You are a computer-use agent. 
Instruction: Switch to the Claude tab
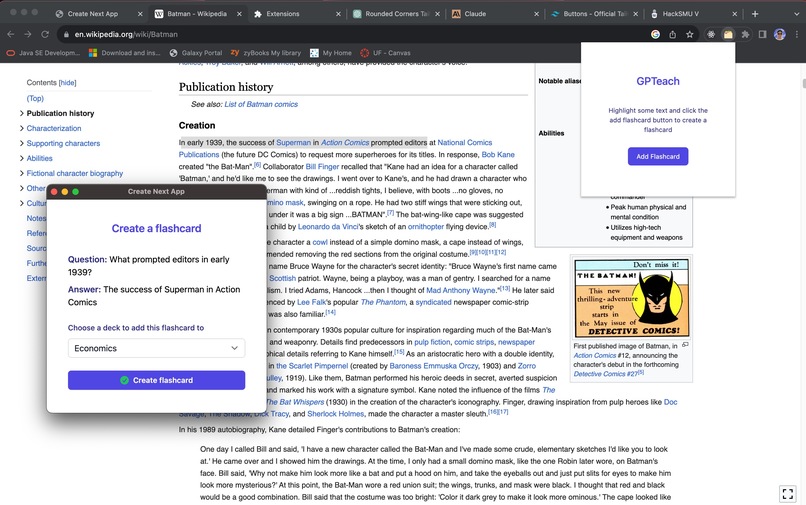click(x=475, y=14)
